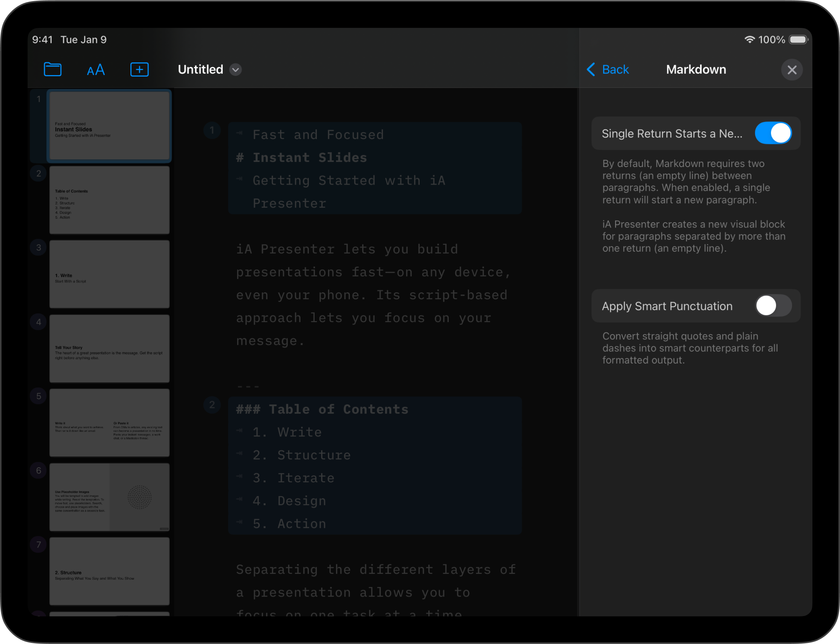Tap the Back chevron icon
Viewport: 840px width, 644px height.
(x=591, y=69)
